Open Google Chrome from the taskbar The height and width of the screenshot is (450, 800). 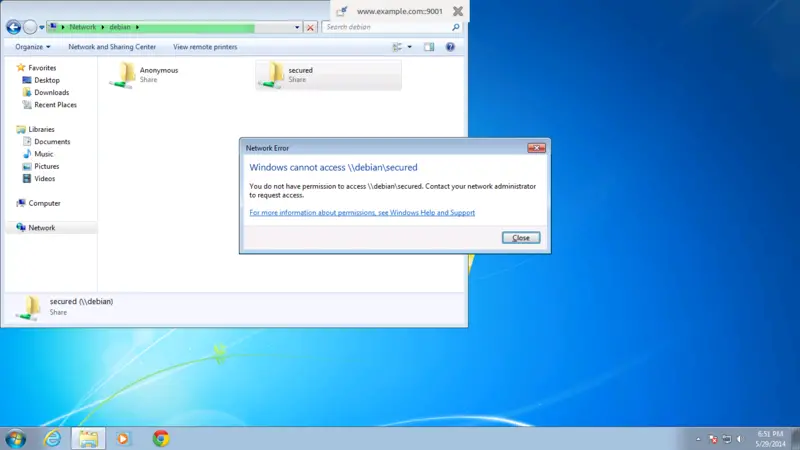pyautogui.click(x=160, y=438)
